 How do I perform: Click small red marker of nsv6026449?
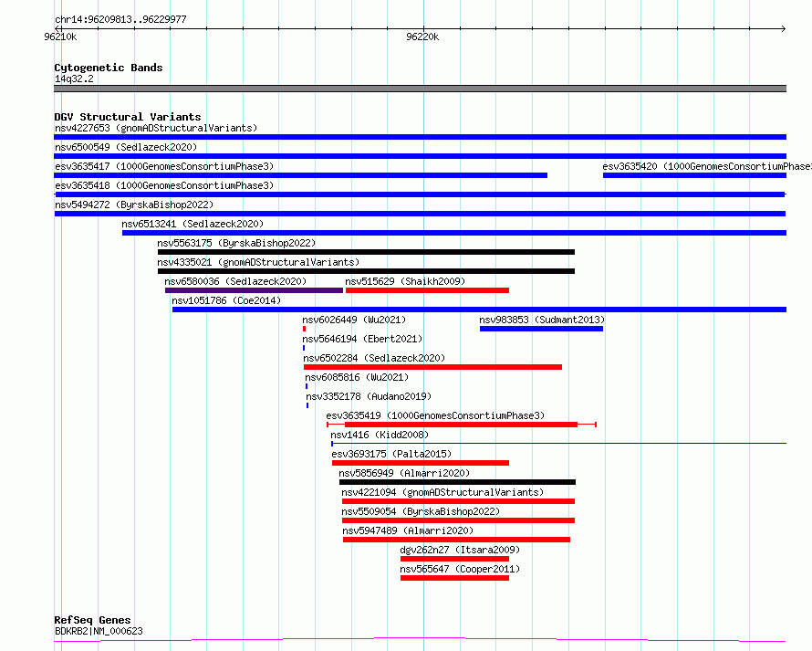[304, 329]
